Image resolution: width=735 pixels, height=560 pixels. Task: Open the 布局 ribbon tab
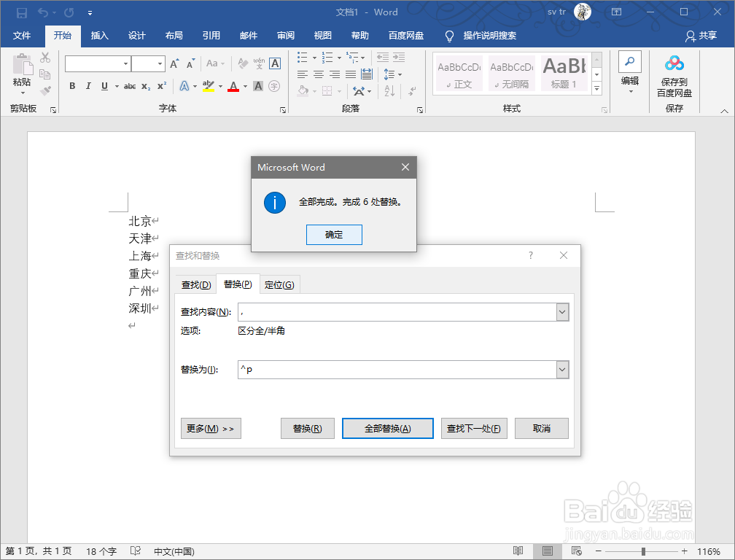click(x=174, y=36)
